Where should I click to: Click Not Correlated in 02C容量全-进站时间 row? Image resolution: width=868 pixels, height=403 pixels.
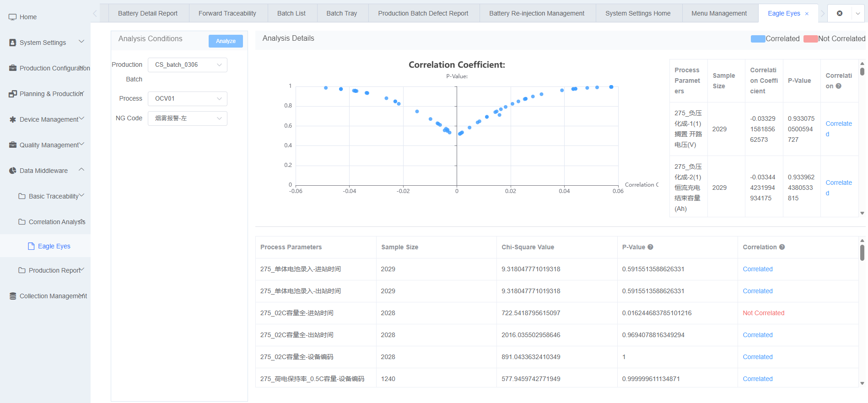click(763, 313)
